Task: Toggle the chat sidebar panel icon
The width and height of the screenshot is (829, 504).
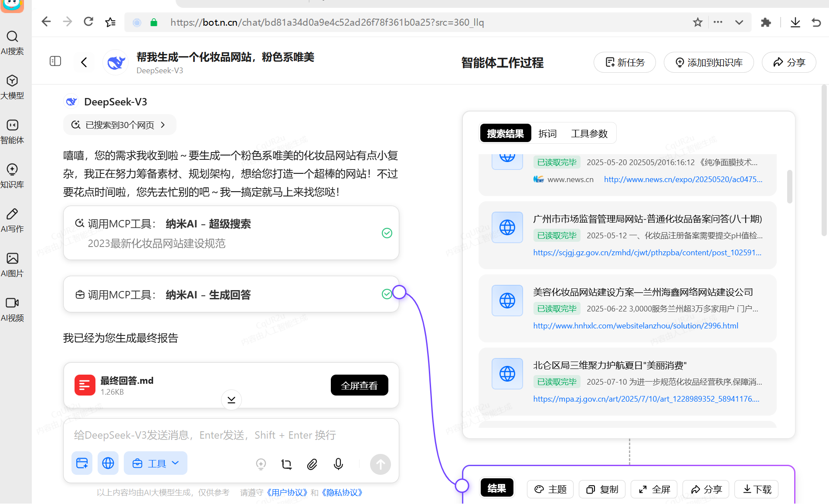Action: [55, 61]
